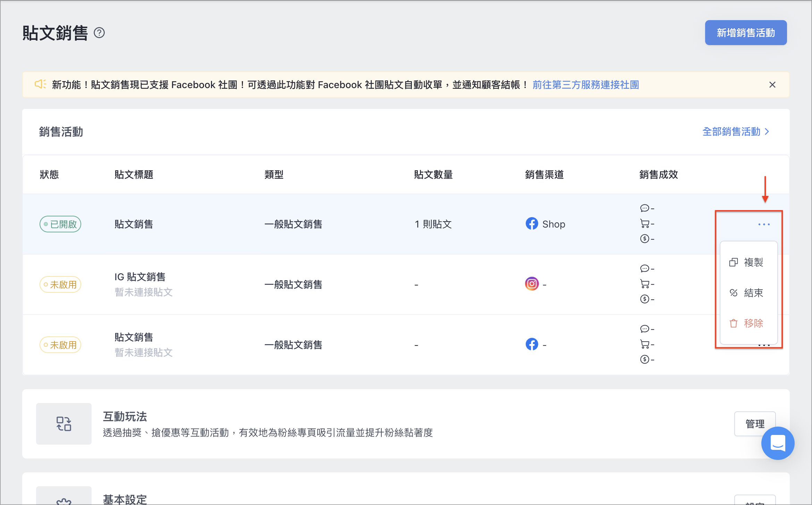This screenshot has width=812, height=505.
Task: Click the 管理 button for 互動玩法
Action: pyautogui.click(x=755, y=424)
